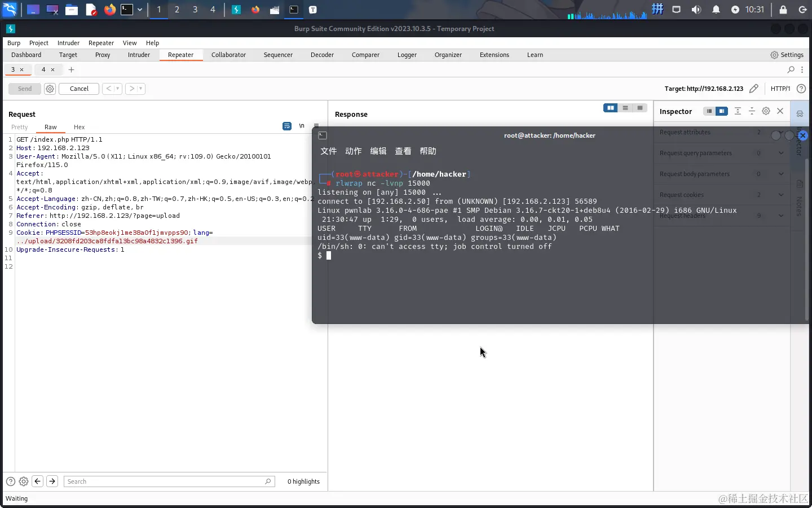Select Burp Suite in the taskbar
This screenshot has width=812, height=508.
(x=236, y=10)
